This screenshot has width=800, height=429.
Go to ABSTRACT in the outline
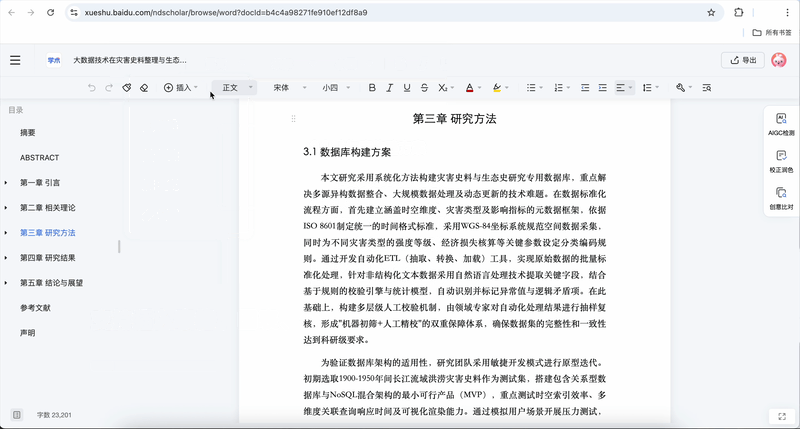pyautogui.click(x=40, y=158)
